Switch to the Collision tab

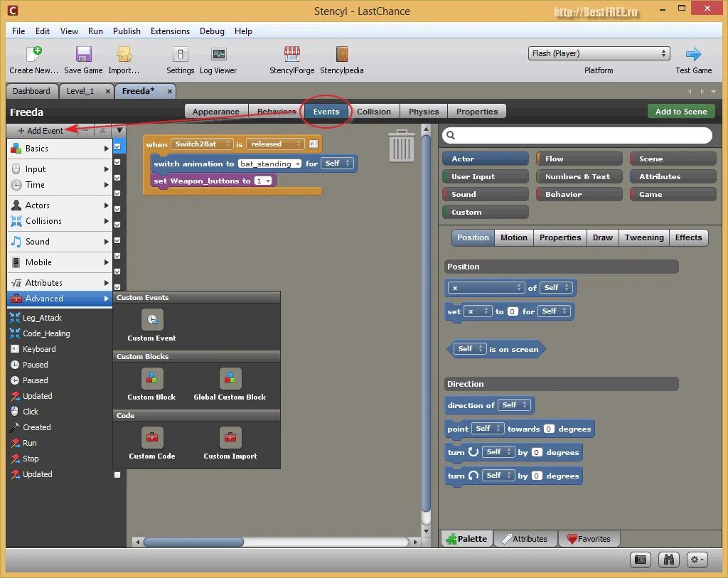click(x=374, y=112)
